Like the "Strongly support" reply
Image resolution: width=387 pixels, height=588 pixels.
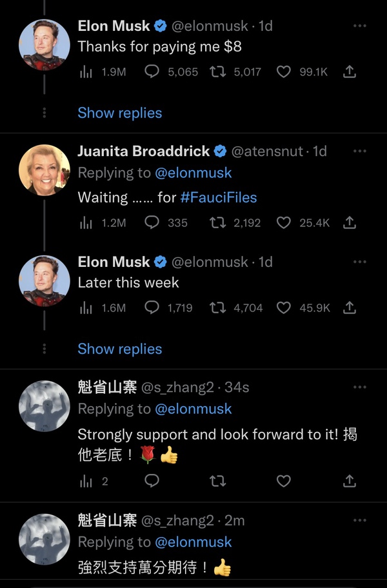point(284,480)
